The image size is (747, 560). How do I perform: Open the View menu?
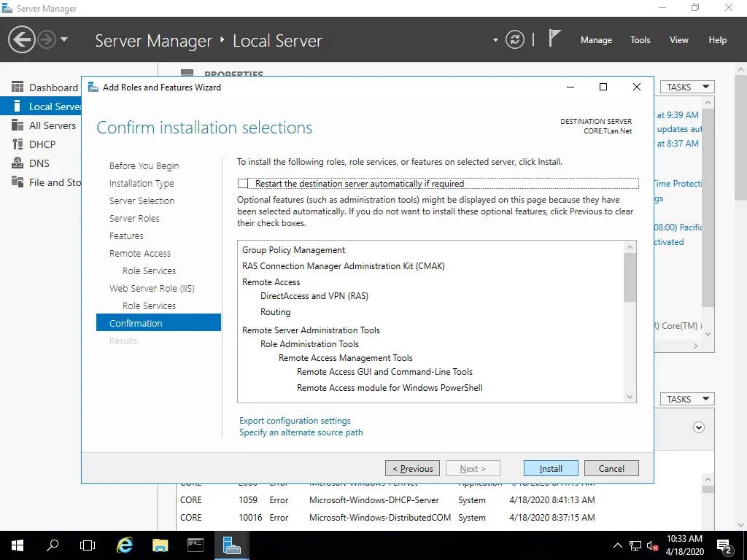click(x=678, y=40)
